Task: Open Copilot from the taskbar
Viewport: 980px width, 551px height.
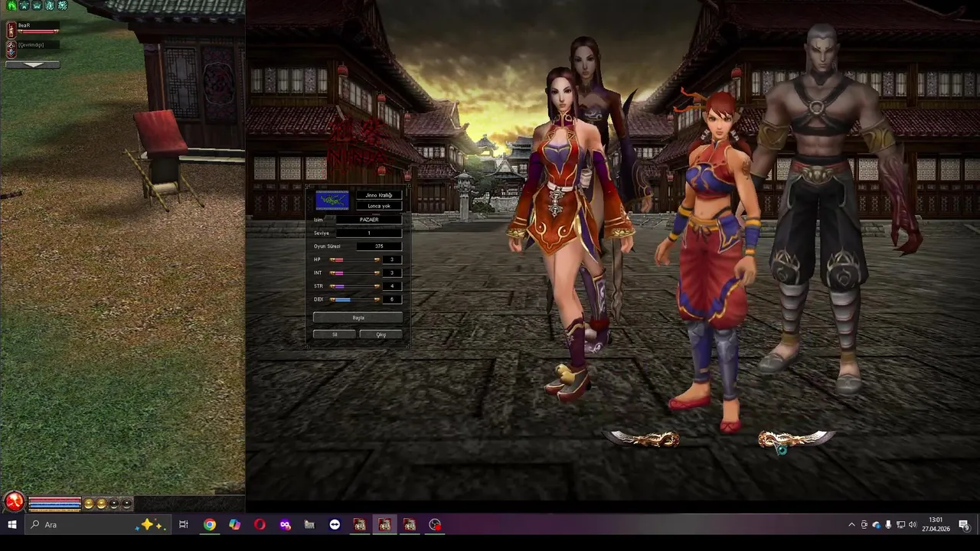Action: [234, 525]
